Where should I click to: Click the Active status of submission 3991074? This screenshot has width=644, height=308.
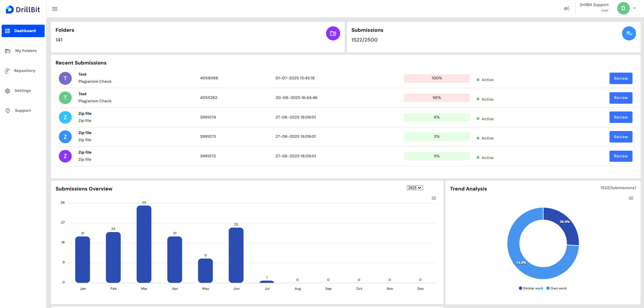pyautogui.click(x=485, y=119)
